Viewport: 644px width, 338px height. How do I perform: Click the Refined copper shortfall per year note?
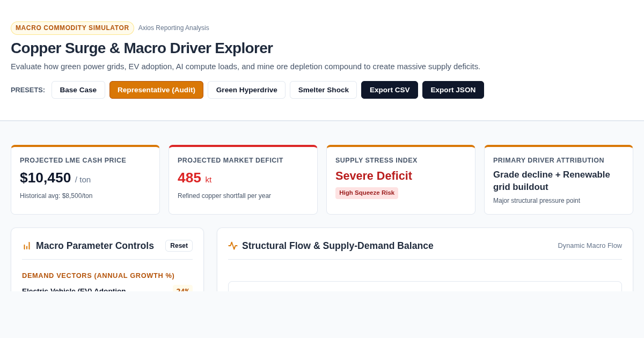[224, 196]
